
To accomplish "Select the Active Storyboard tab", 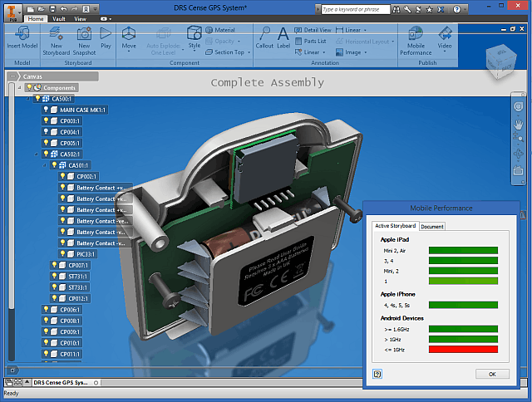I will (x=396, y=226).
